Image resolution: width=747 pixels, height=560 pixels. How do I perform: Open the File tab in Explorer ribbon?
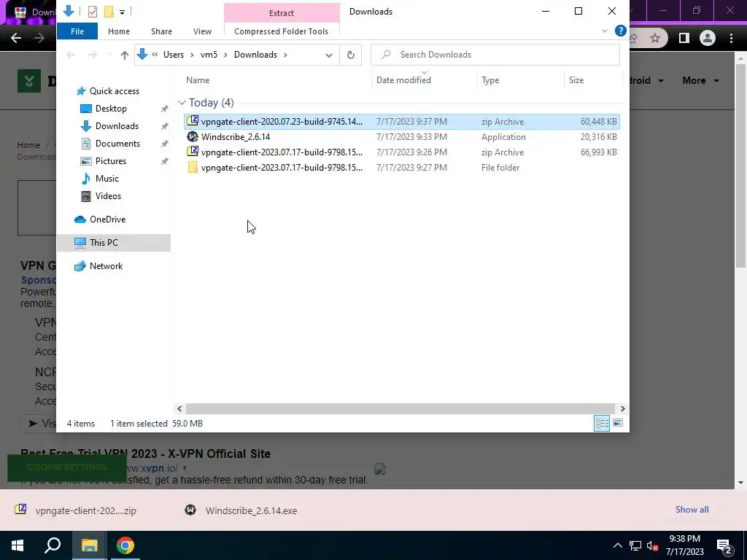77,31
